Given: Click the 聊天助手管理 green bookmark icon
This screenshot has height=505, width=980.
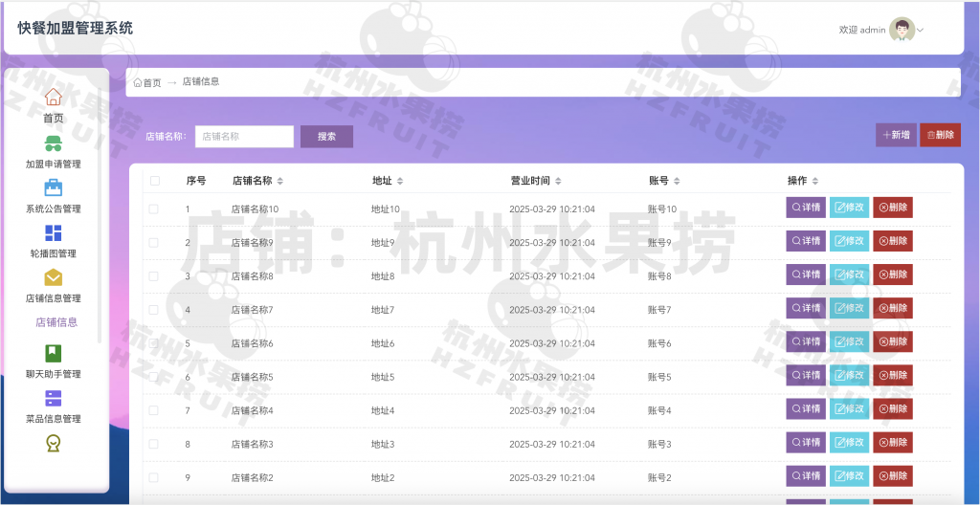Looking at the screenshot, I should (54, 354).
